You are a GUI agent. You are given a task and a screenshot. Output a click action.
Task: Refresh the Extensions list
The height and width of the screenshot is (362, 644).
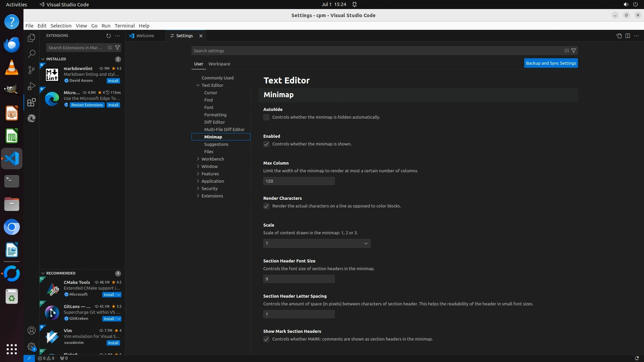(108, 36)
